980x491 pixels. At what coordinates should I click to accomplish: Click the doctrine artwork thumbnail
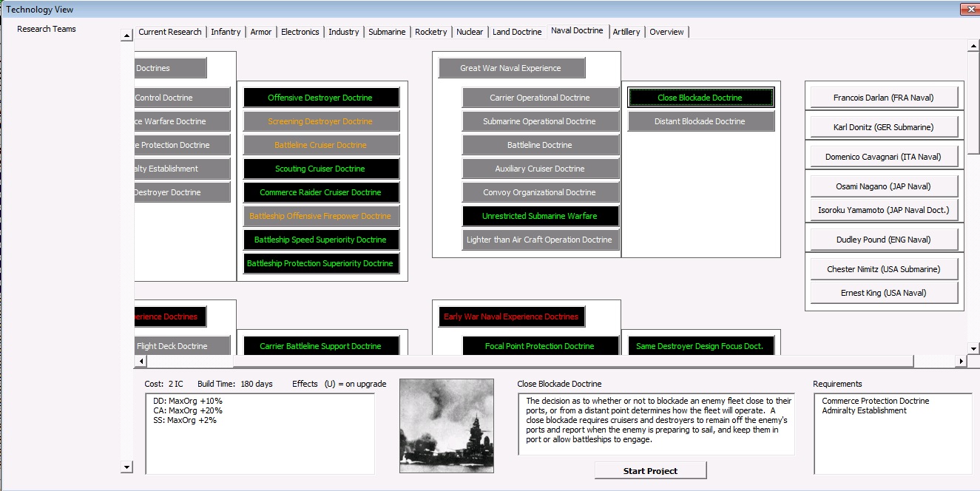click(447, 424)
